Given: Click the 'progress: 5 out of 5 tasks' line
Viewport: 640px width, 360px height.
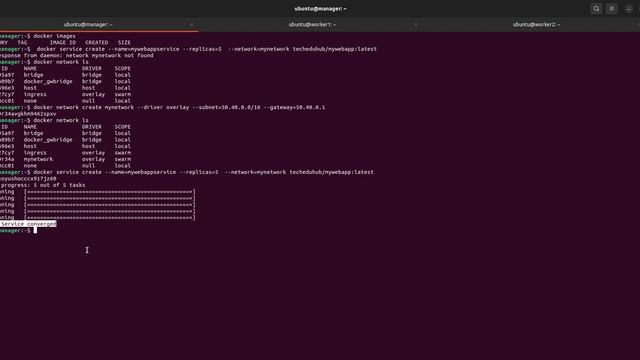Looking at the screenshot, I should coord(42,185).
